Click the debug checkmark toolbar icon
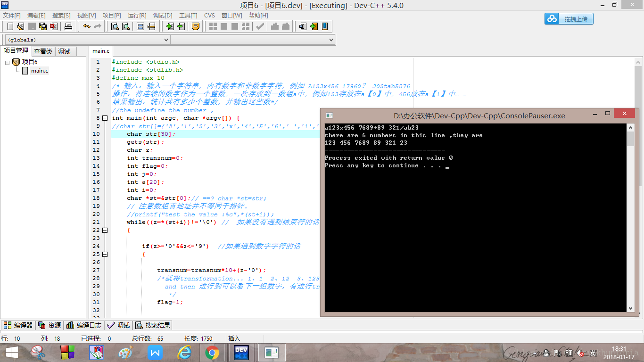644x362 pixels. (260, 26)
